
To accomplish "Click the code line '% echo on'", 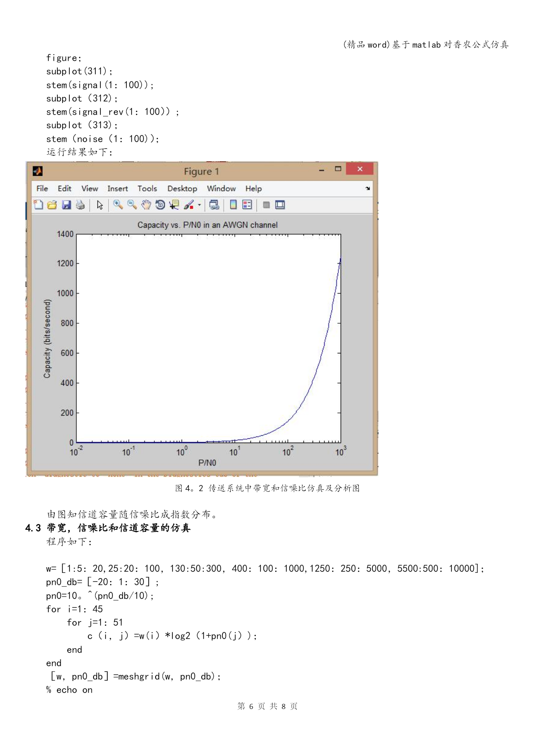I will pyautogui.click(x=69, y=690).
